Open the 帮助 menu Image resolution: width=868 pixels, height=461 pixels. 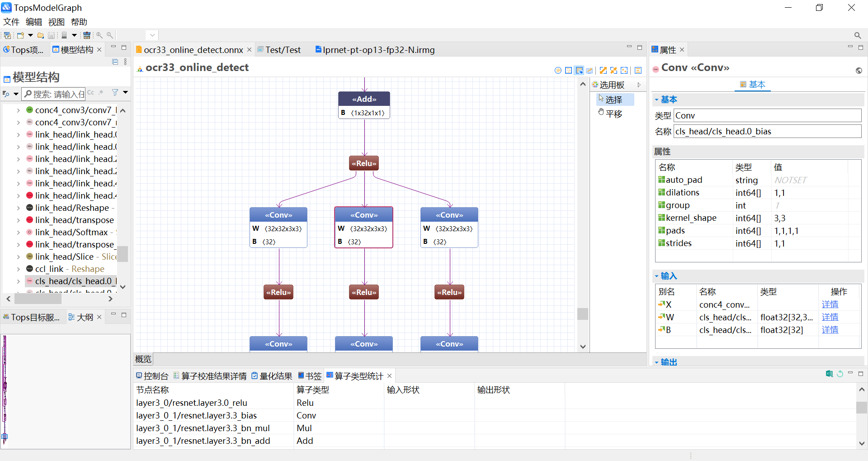[79, 22]
